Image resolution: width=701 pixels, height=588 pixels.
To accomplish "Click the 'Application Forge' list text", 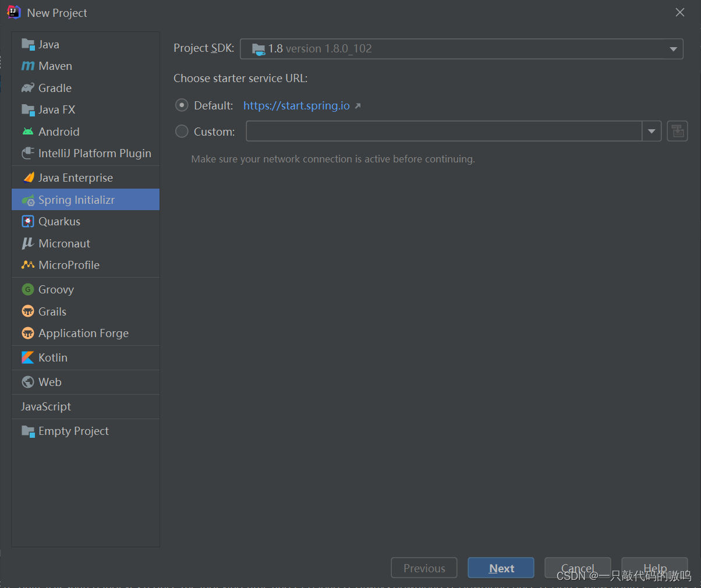I will tap(84, 333).
